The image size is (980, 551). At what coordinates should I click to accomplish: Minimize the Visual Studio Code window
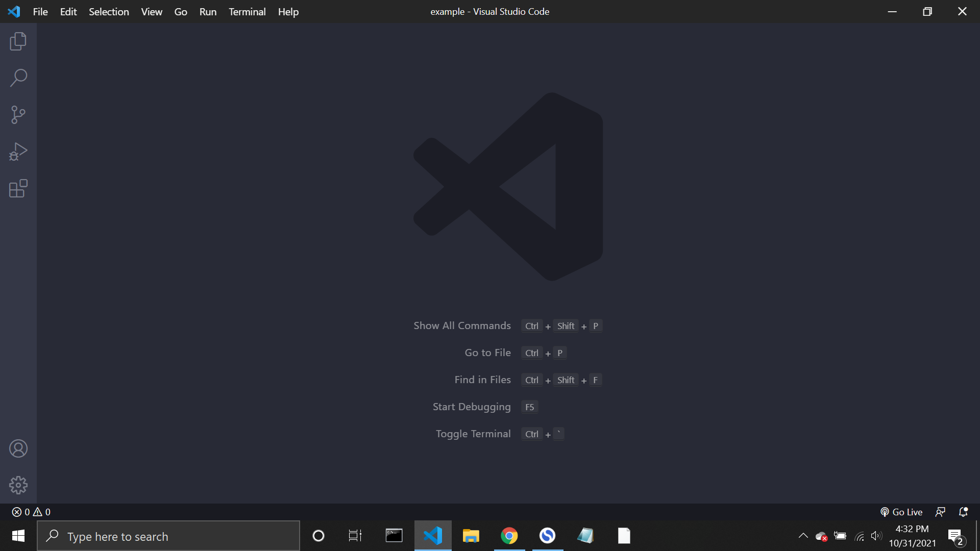(892, 11)
